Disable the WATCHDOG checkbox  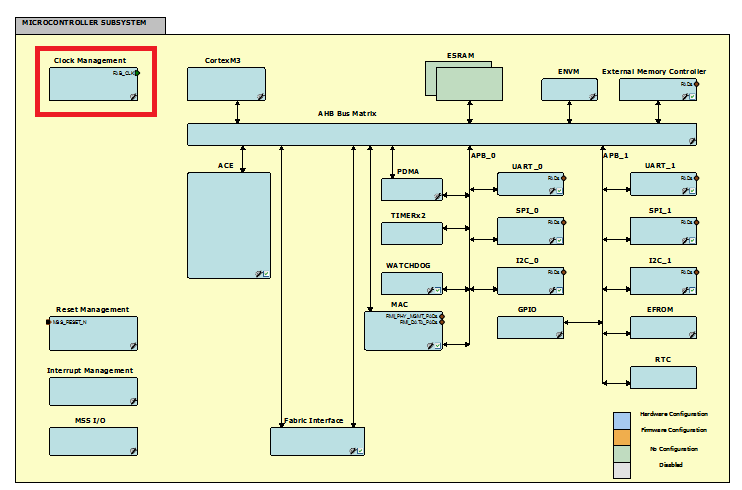[x=437, y=290]
